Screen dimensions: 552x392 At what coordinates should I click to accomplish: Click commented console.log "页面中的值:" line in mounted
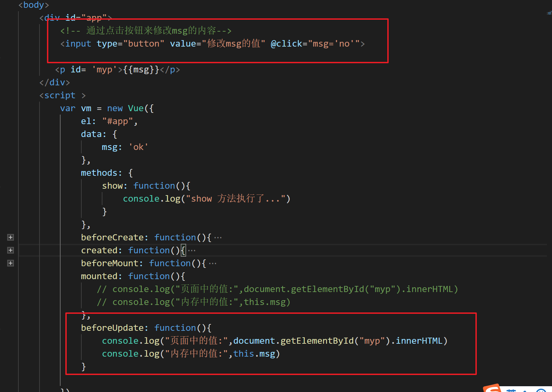pos(277,289)
